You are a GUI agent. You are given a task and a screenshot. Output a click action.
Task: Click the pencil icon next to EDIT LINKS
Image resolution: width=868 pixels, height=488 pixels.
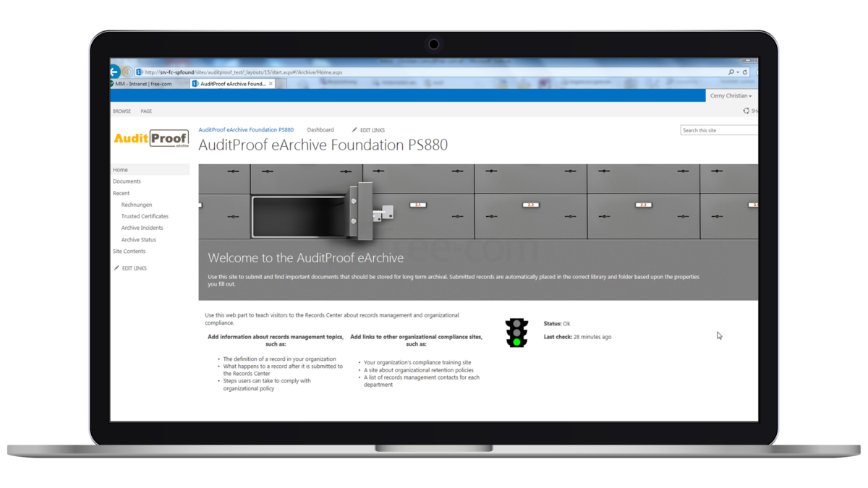click(354, 129)
